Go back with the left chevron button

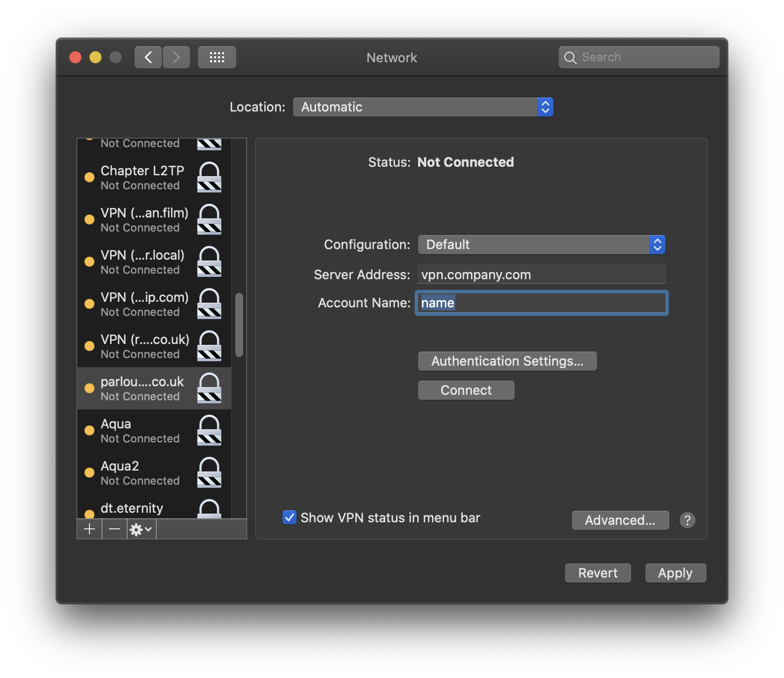148,57
